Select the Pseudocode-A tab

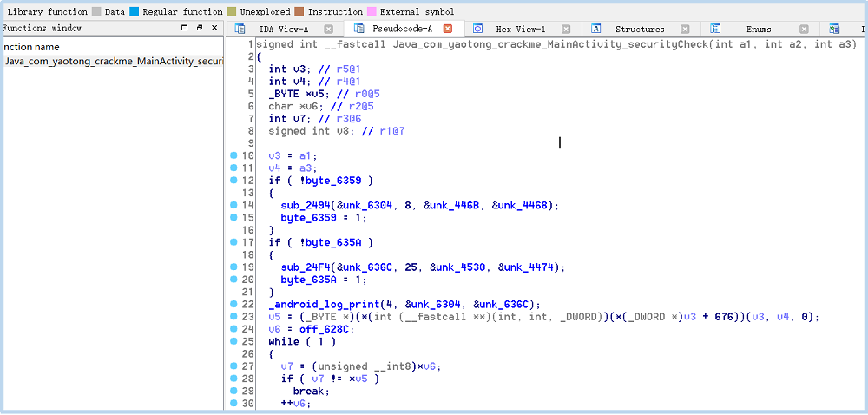[401, 30]
